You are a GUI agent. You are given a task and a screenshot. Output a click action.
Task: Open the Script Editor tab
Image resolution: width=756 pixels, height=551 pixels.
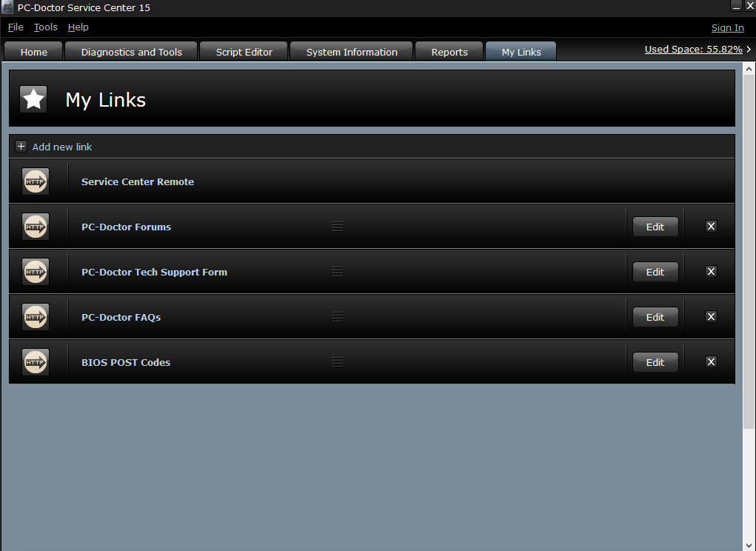click(x=244, y=52)
